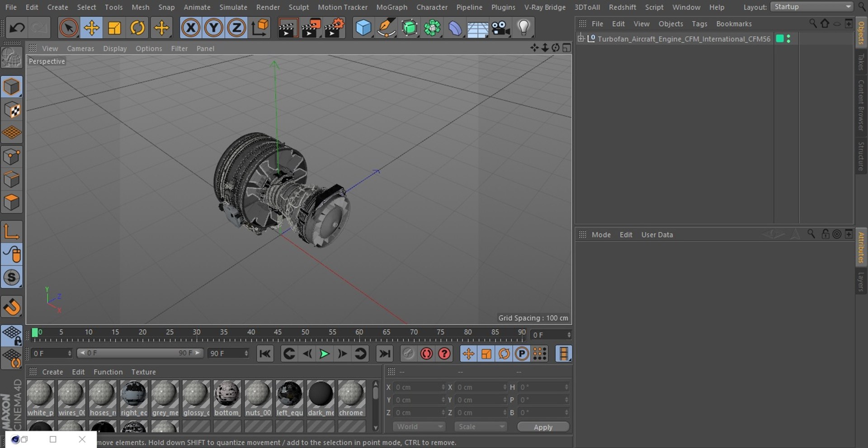The image size is (868, 448).
Task: Toggle Position keyframe recording
Action: click(x=468, y=354)
